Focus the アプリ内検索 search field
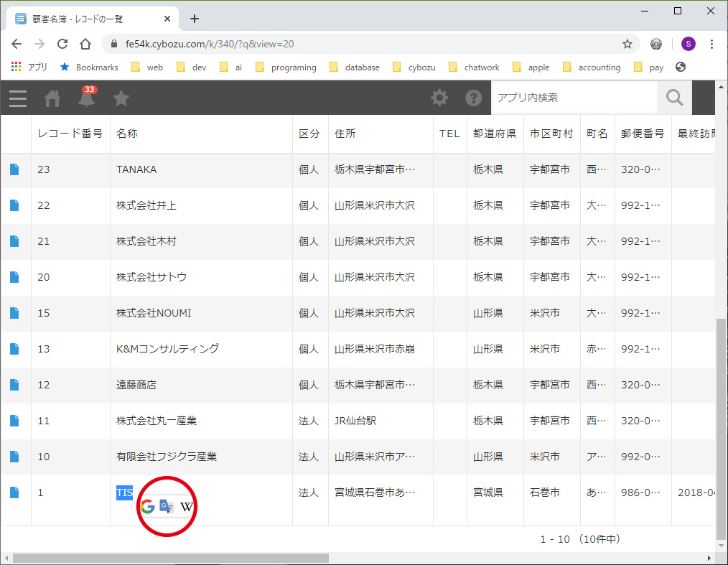Viewport: 728px width, 565px height. pyautogui.click(x=574, y=98)
